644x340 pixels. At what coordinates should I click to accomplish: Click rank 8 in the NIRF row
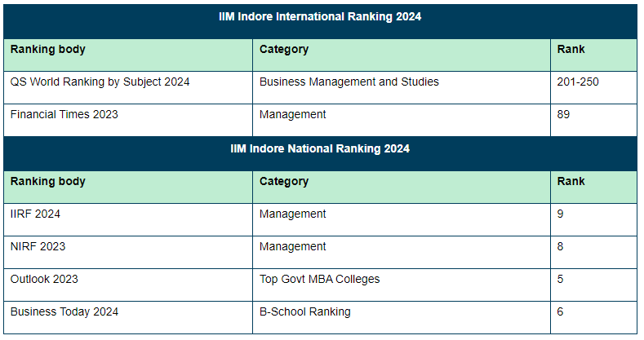[x=561, y=247]
